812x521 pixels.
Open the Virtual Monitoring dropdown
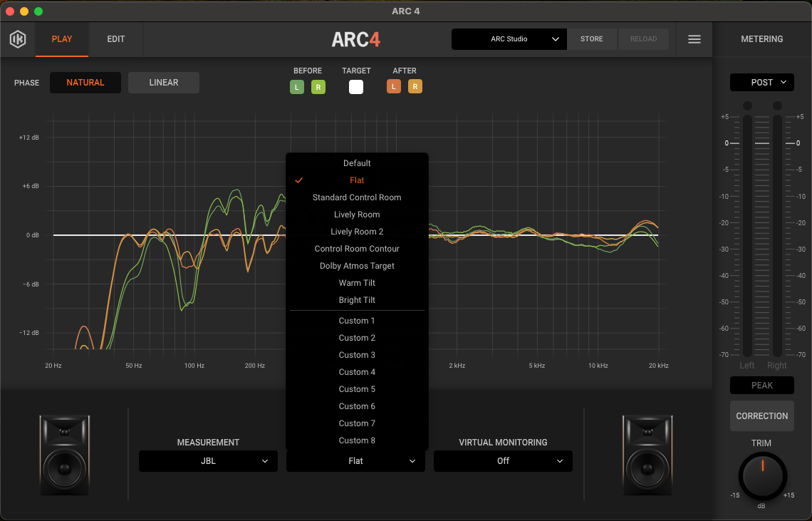point(503,461)
